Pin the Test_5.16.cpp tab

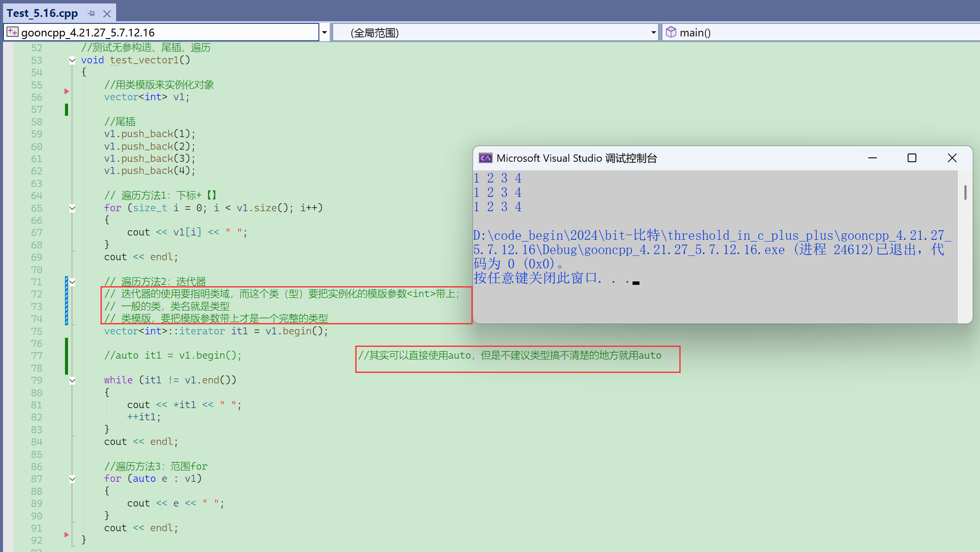click(91, 13)
